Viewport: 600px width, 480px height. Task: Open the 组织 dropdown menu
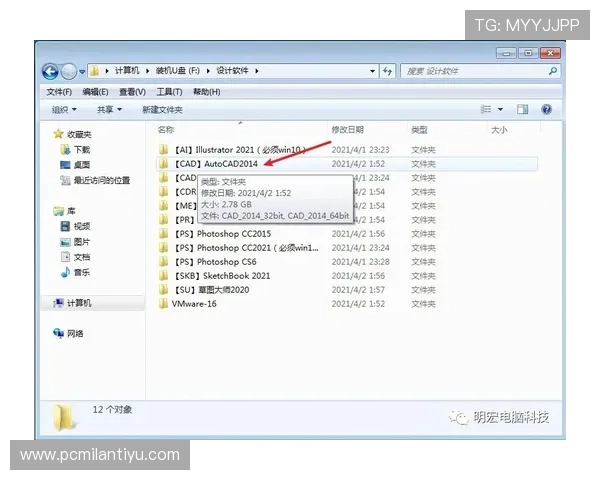64,109
